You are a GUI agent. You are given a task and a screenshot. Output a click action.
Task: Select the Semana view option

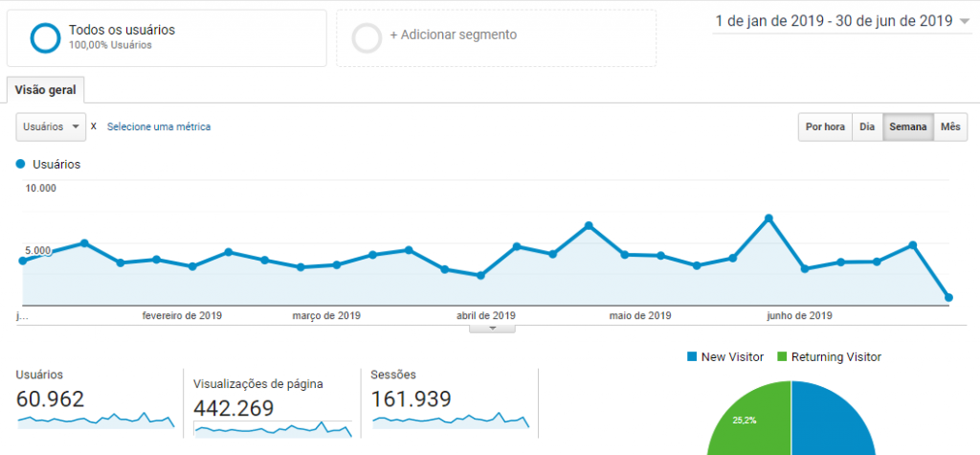point(907,127)
